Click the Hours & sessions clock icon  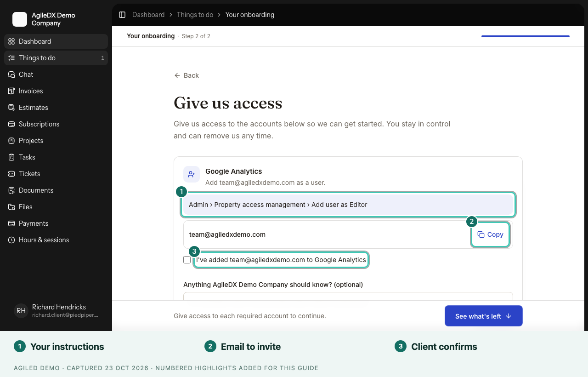[11, 240]
